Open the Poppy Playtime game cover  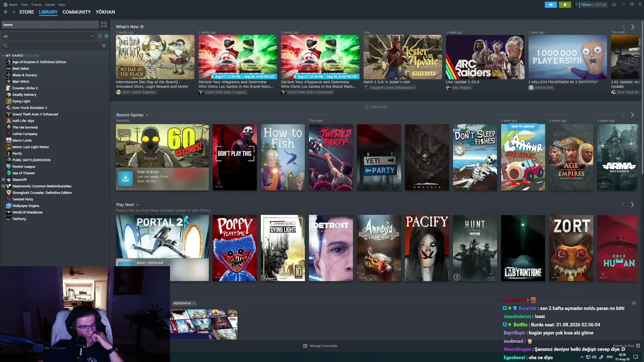coord(234,248)
